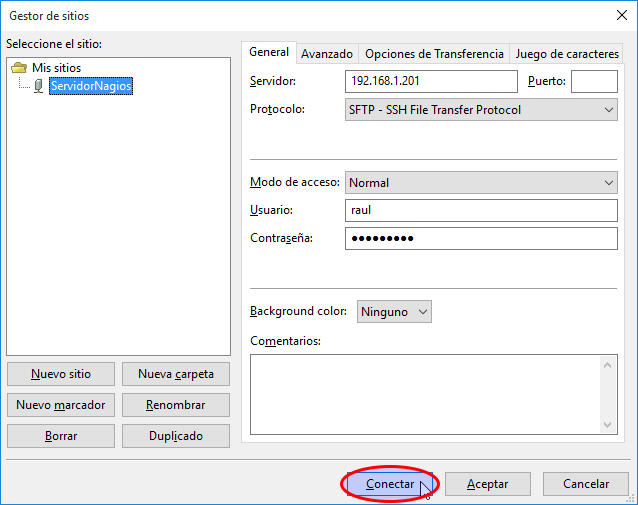Click inside the Comentarios text area
The height and width of the screenshot is (505, 638).
[x=425, y=394]
